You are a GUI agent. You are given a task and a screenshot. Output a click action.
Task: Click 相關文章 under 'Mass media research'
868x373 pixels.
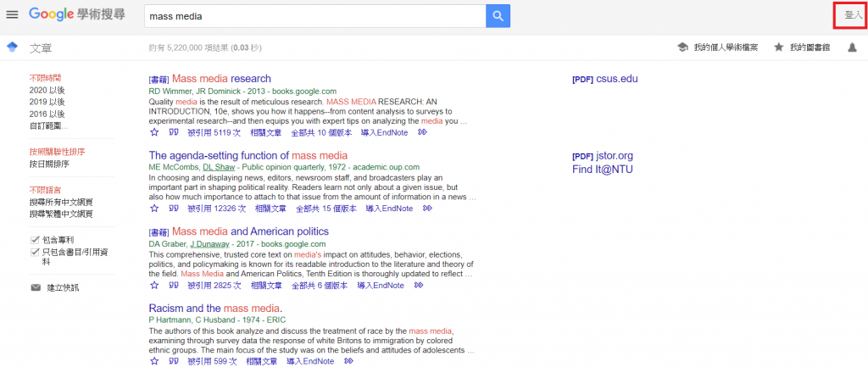(x=265, y=132)
